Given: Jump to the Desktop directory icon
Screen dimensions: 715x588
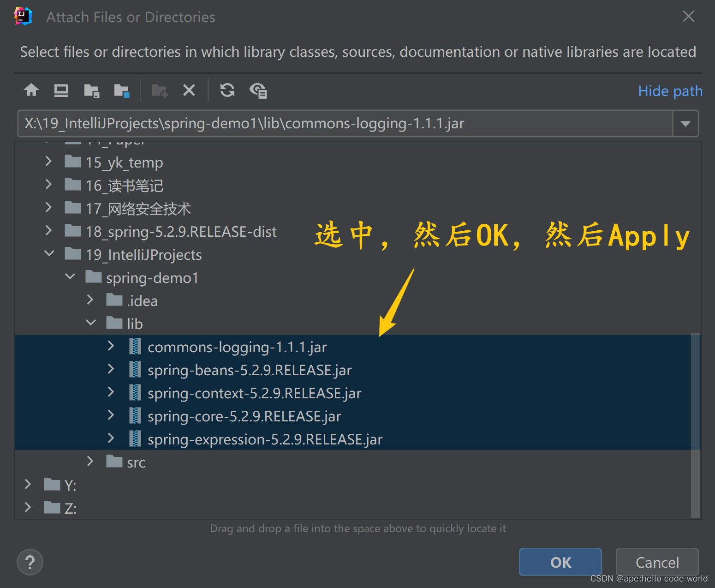Looking at the screenshot, I should (x=61, y=90).
